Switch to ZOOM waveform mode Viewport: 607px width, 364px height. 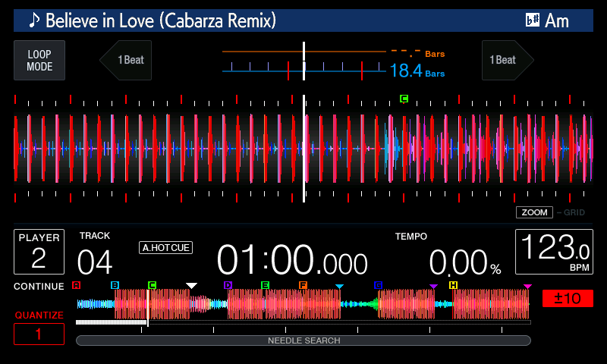pyautogui.click(x=534, y=212)
